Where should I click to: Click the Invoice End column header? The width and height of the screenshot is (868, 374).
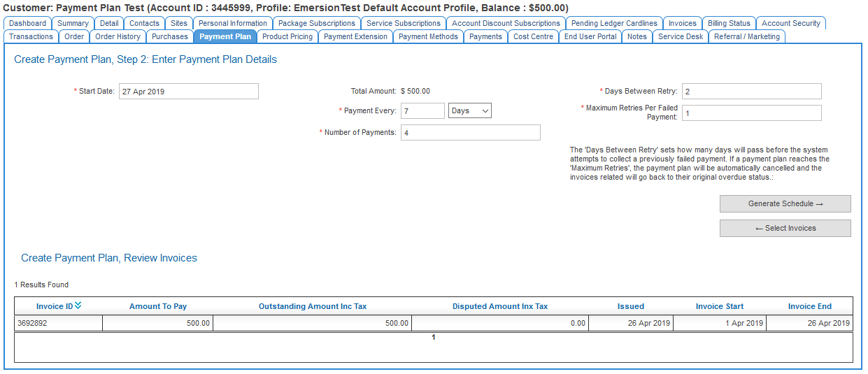click(x=809, y=306)
